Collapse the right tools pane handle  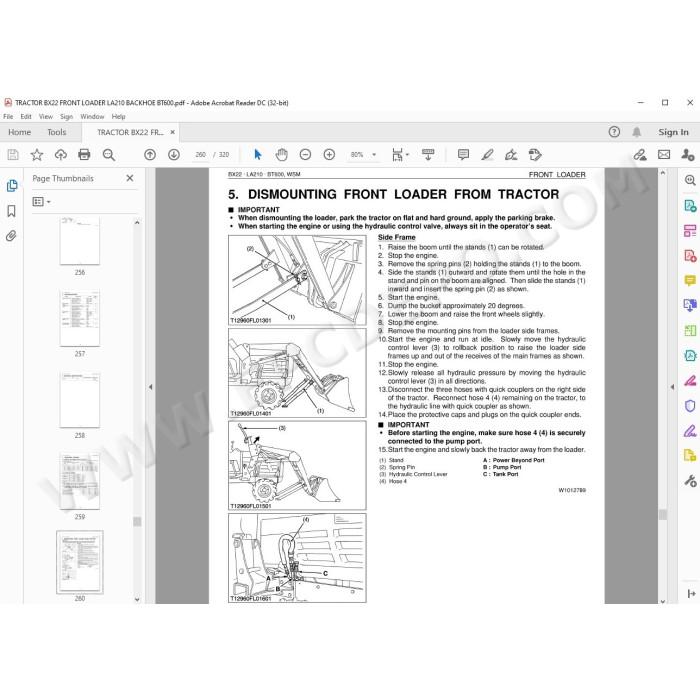click(x=672, y=387)
